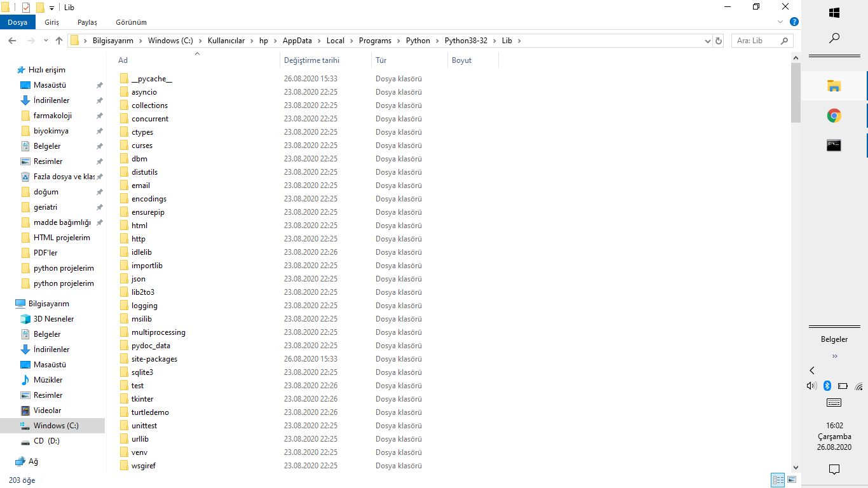Open the notification center icon
The width and height of the screenshot is (868, 488).
point(834,470)
